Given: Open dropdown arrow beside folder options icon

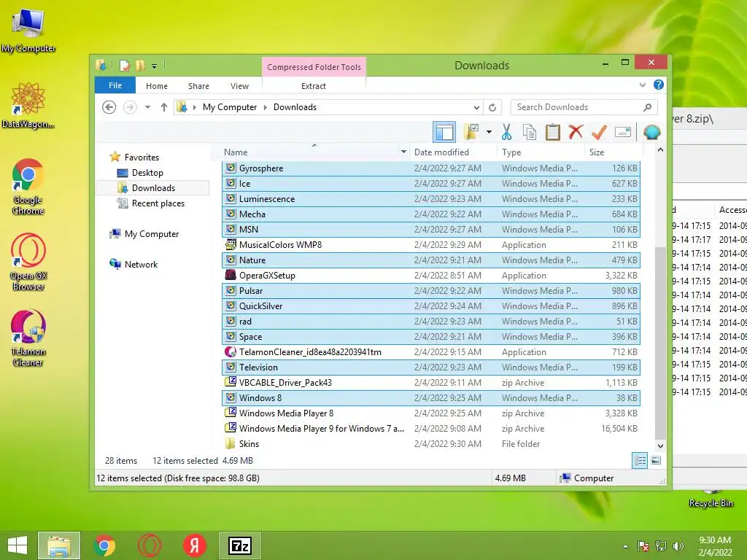Looking at the screenshot, I should tap(489, 132).
